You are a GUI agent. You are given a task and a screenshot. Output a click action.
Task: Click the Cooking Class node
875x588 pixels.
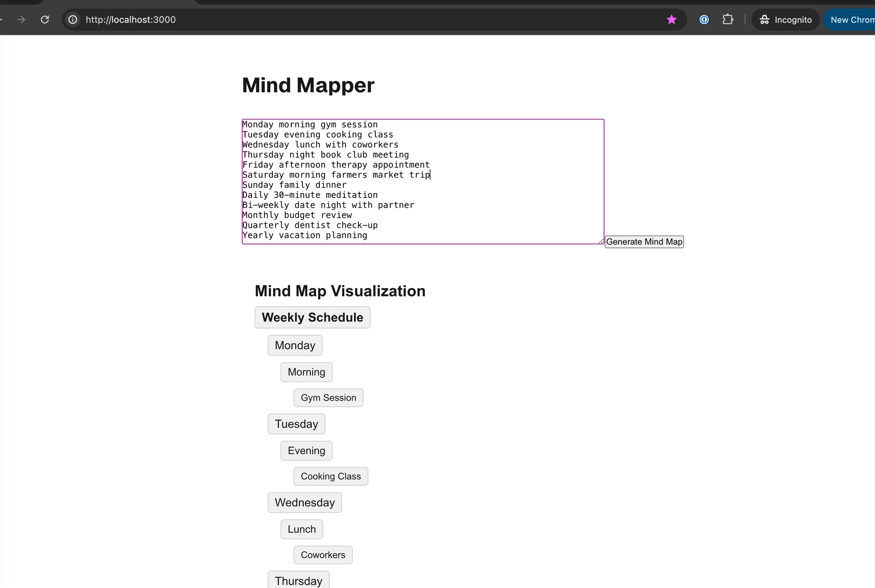point(331,476)
